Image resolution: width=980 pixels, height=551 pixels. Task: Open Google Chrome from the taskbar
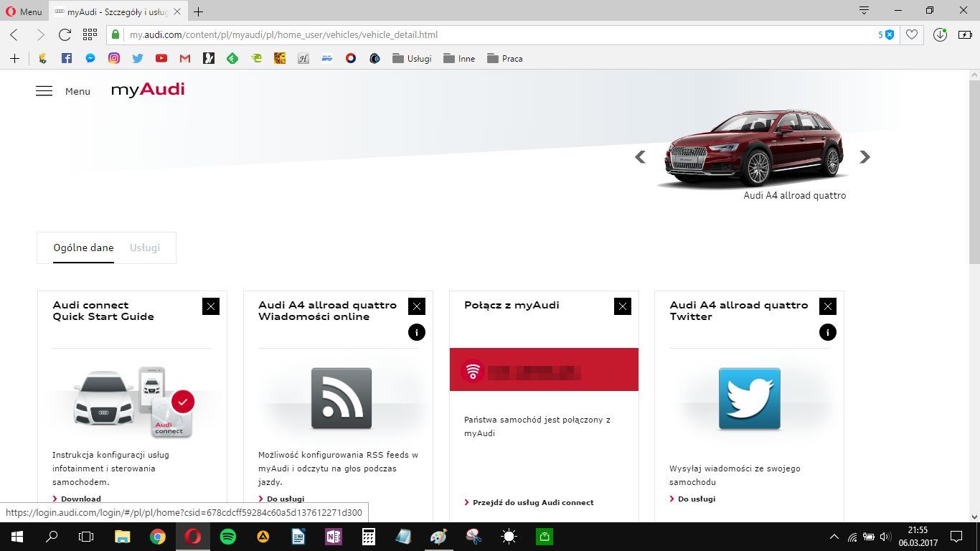tap(158, 537)
